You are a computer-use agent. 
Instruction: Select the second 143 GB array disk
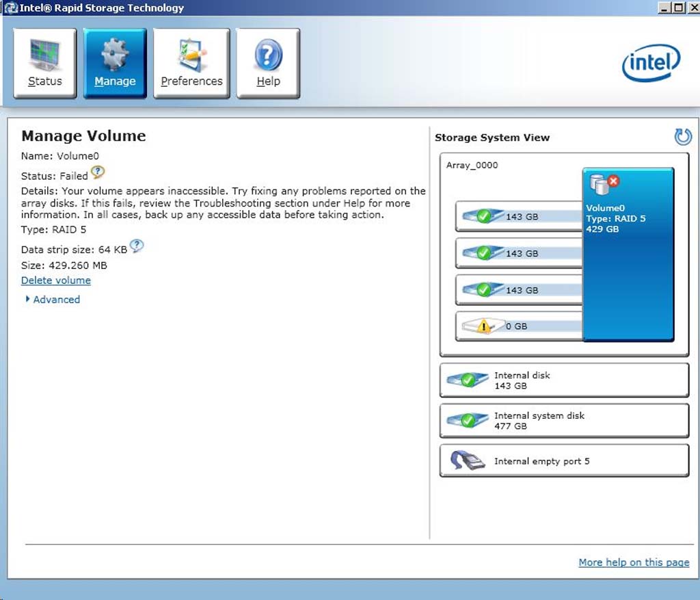point(519,253)
